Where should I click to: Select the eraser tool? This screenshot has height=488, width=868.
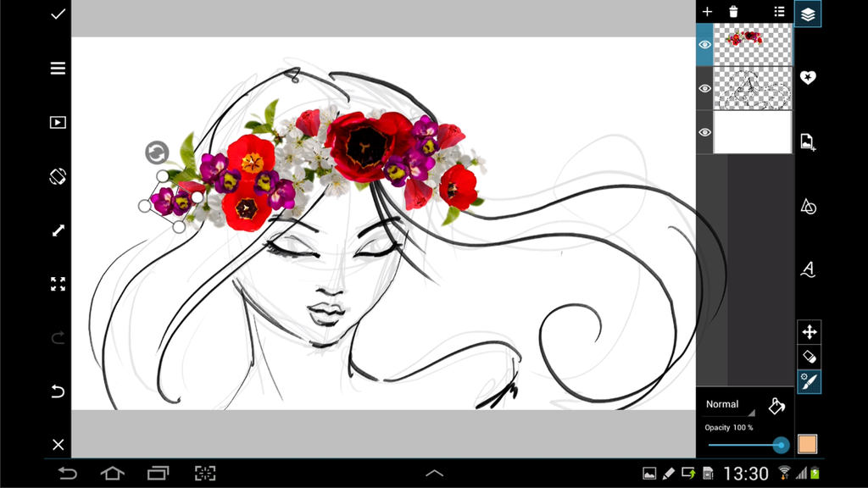[810, 357]
